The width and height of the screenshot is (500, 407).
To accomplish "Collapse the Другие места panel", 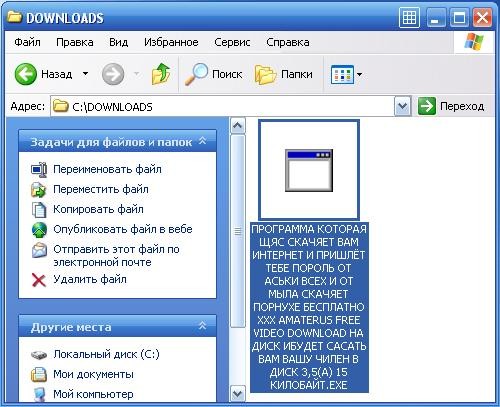I will 203,326.
